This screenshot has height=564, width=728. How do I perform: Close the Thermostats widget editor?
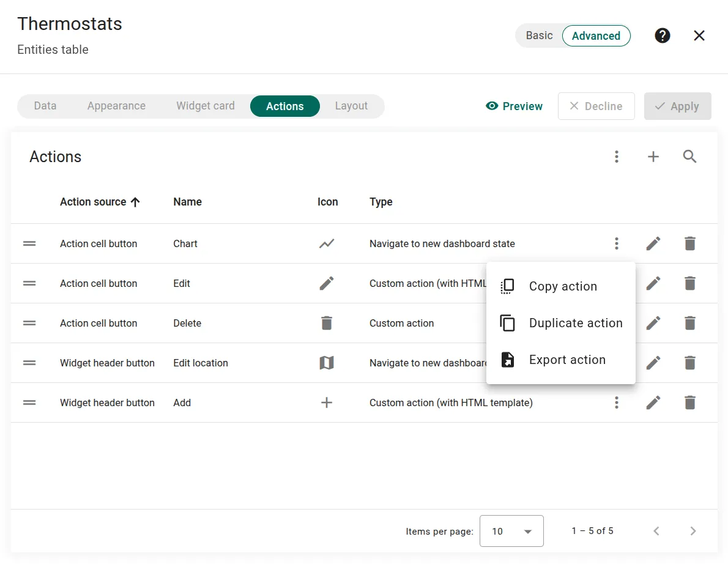click(699, 35)
